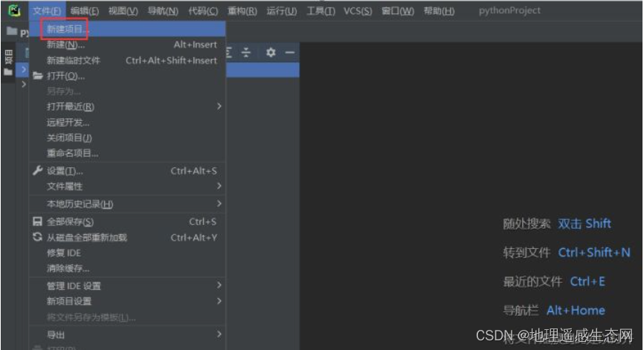Open the 帮助(H) menu
This screenshot has width=644, height=350.
pos(439,11)
